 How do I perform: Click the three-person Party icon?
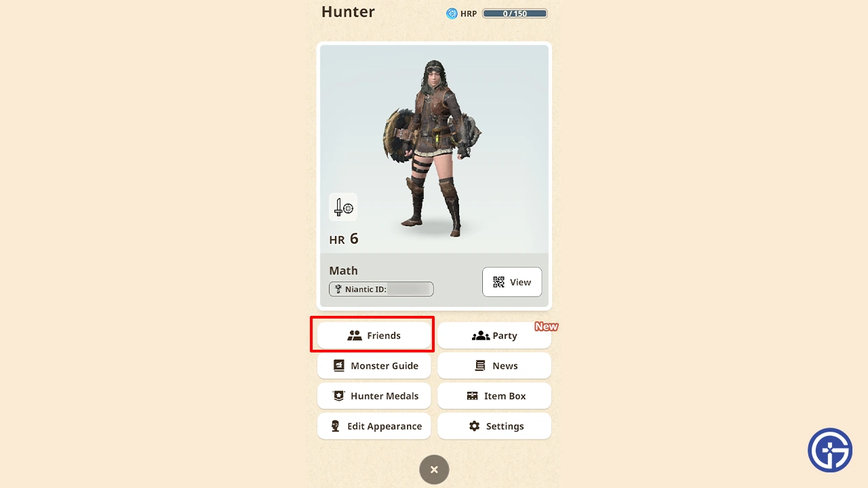pos(481,335)
